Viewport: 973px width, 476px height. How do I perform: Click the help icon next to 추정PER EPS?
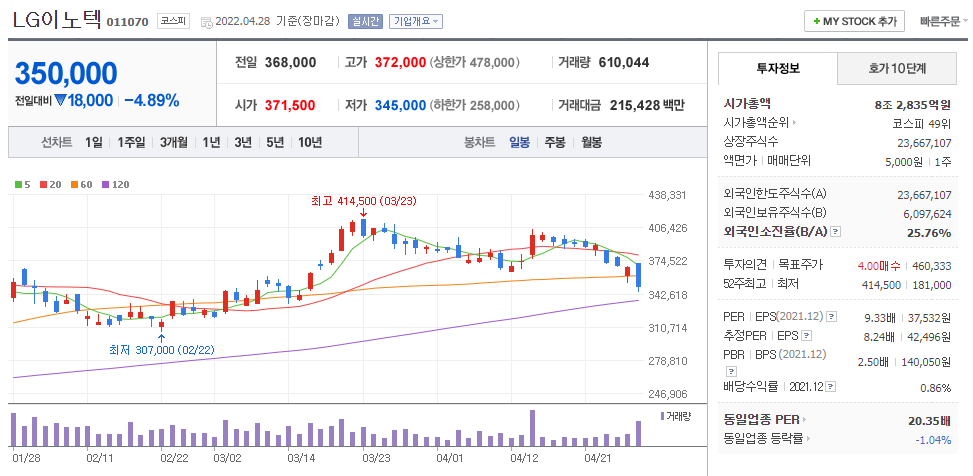point(807,336)
